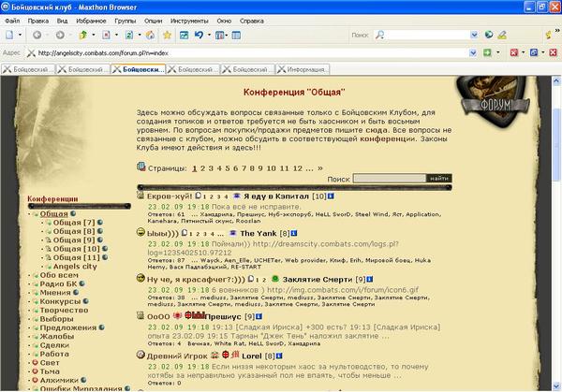Click the undo closed page arrow icon
Screen dimensions: 562x392
[x=199, y=35]
